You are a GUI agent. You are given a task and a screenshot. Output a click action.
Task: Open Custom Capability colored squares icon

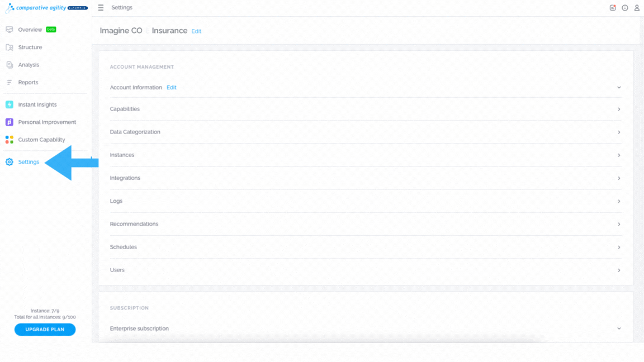click(9, 140)
